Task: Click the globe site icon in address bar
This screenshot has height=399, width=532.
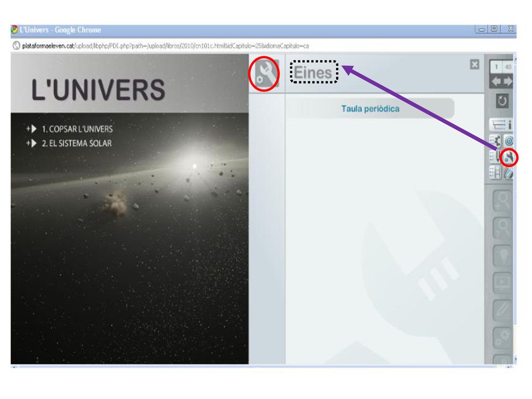Action: click(x=16, y=46)
